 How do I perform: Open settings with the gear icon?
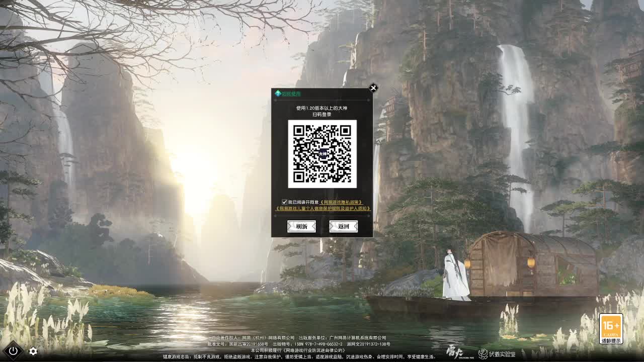(33, 351)
